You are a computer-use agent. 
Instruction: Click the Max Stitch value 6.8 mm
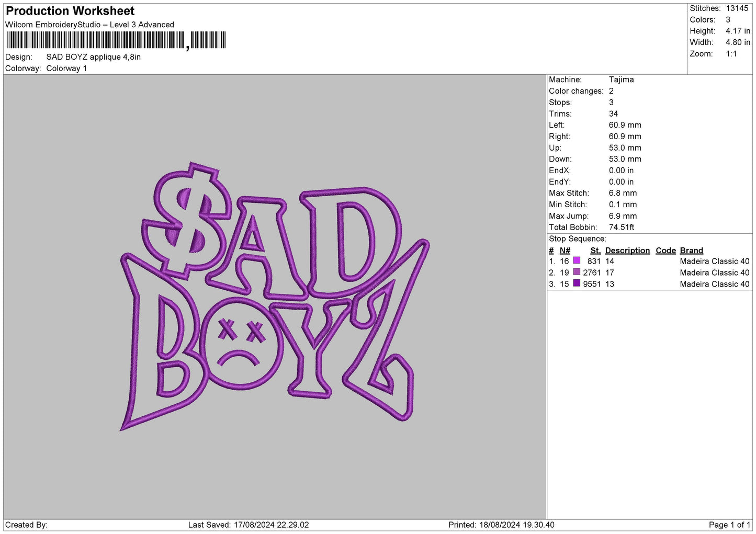(x=623, y=193)
